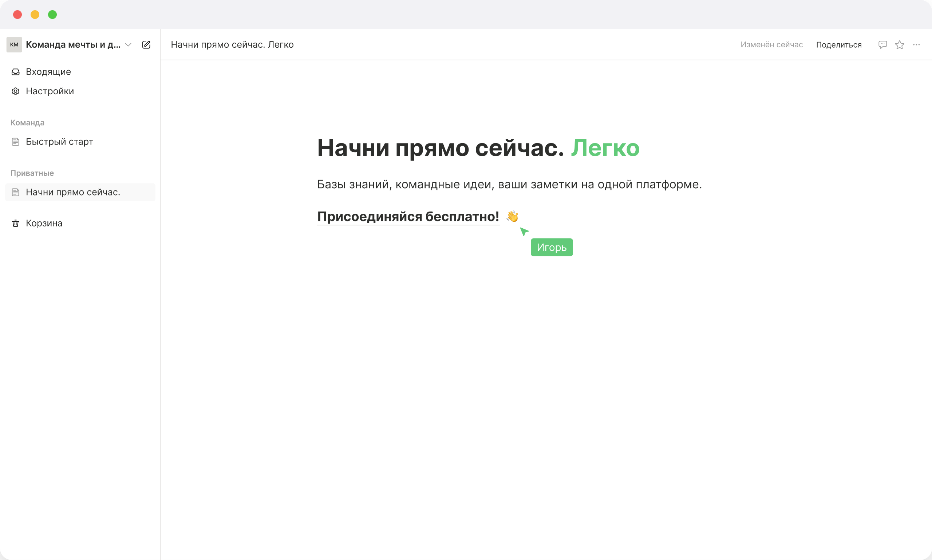Image resolution: width=932 pixels, height=560 pixels.
Task: Expand the workspace switcher chevron
Action: click(128, 44)
